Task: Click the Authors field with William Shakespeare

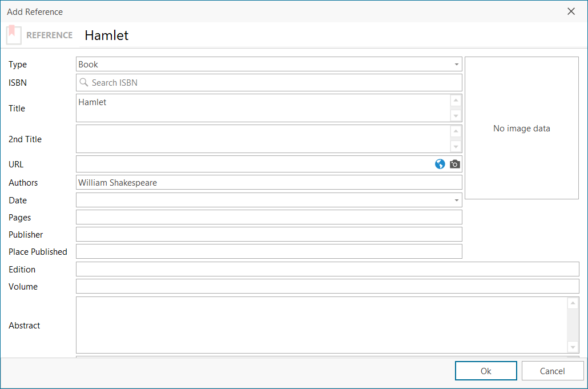Action: point(268,183)
